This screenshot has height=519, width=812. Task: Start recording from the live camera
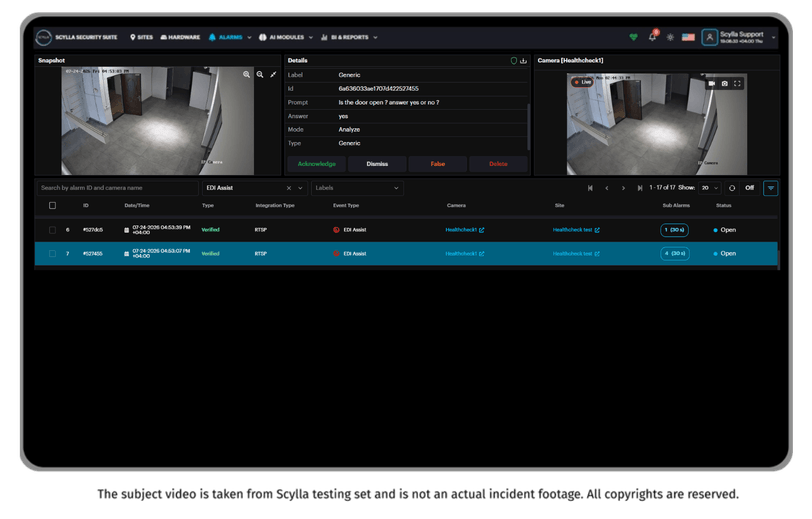(712, 83)
